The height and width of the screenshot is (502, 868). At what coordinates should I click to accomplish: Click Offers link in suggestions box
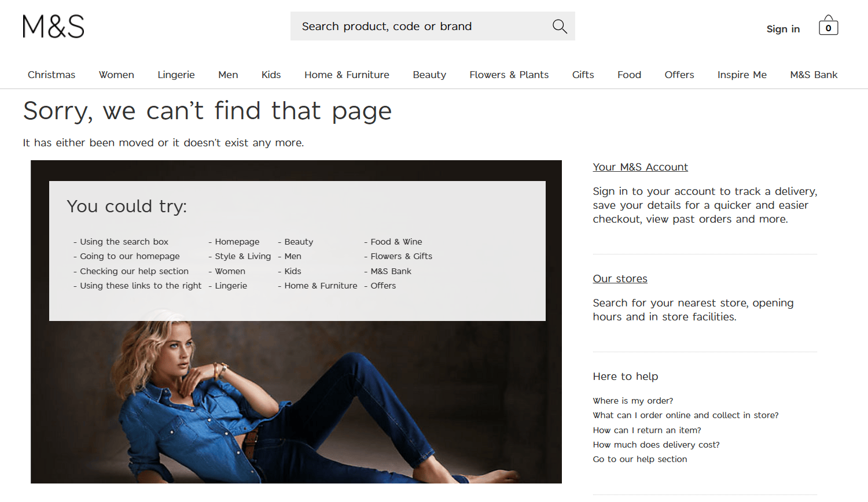(383, 286)
